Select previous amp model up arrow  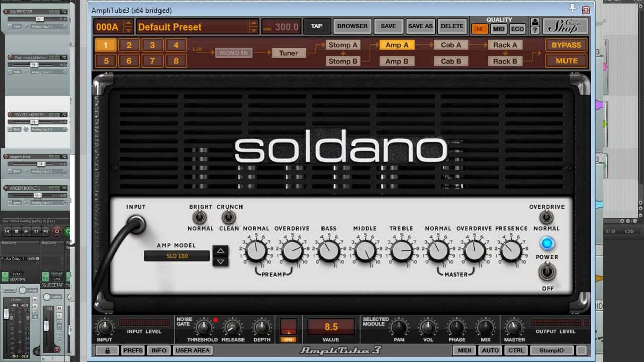[x=220, y=250]
